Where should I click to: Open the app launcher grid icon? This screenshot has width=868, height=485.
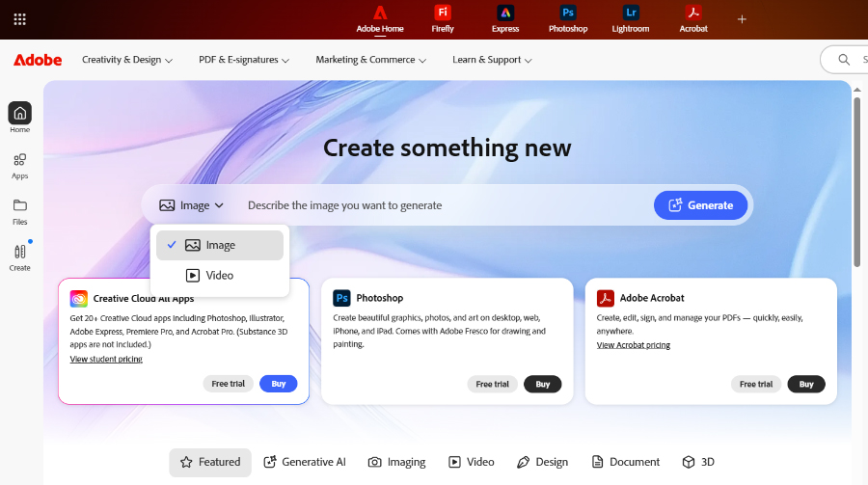pyautogui.click(x=20, y=19)
